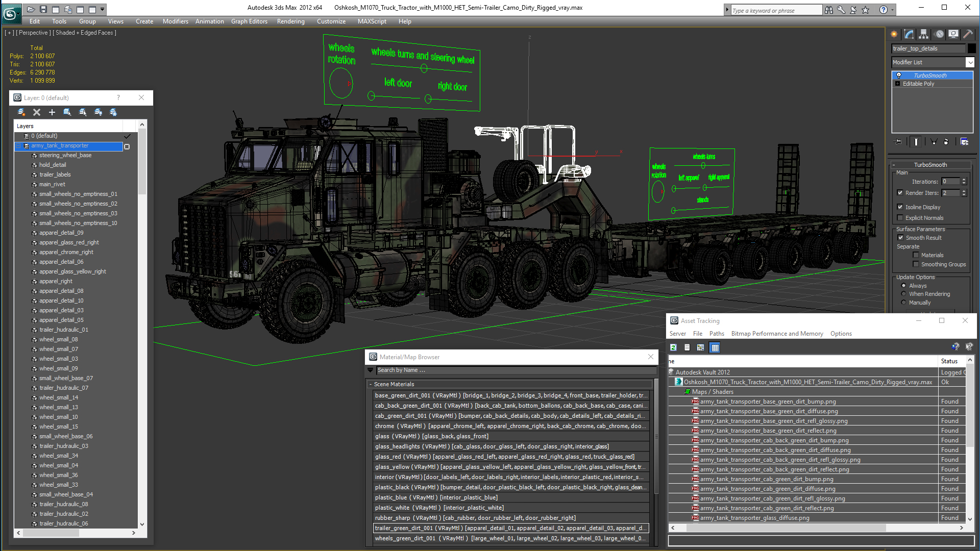Click Shaded + Edged Faces viewport label
This screenshot has height=551, width=980.
pyautogui.click(x=86, y=33)
